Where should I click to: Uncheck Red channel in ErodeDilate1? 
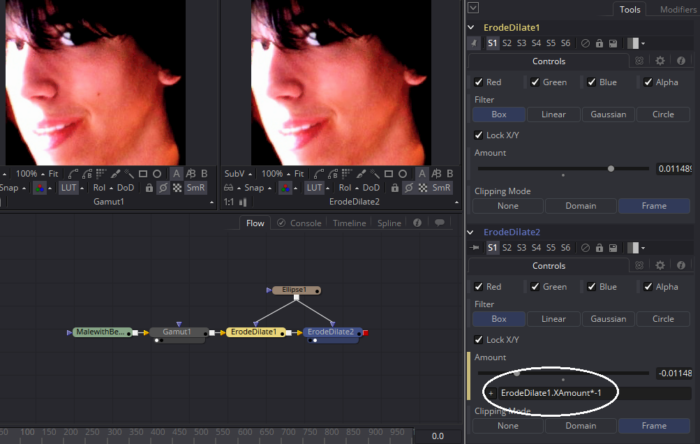pos(479,82)
